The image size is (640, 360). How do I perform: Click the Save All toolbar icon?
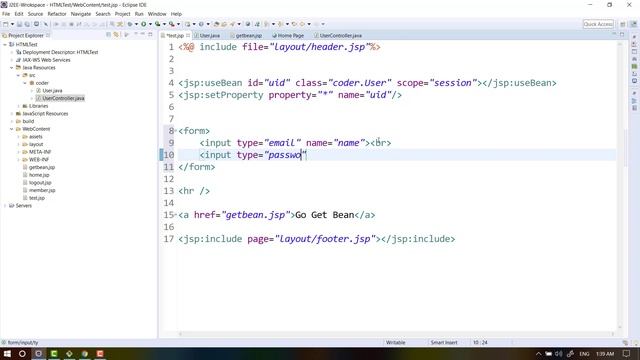tap(27, 24)
